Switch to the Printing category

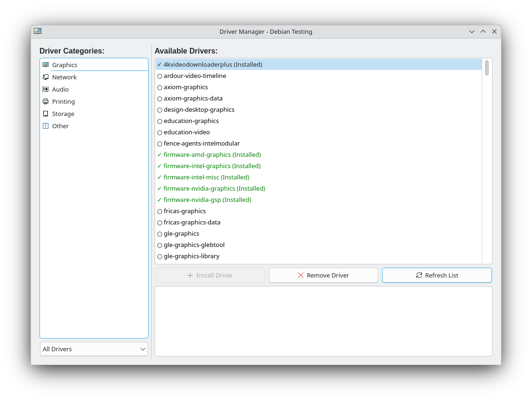[94, 101]
